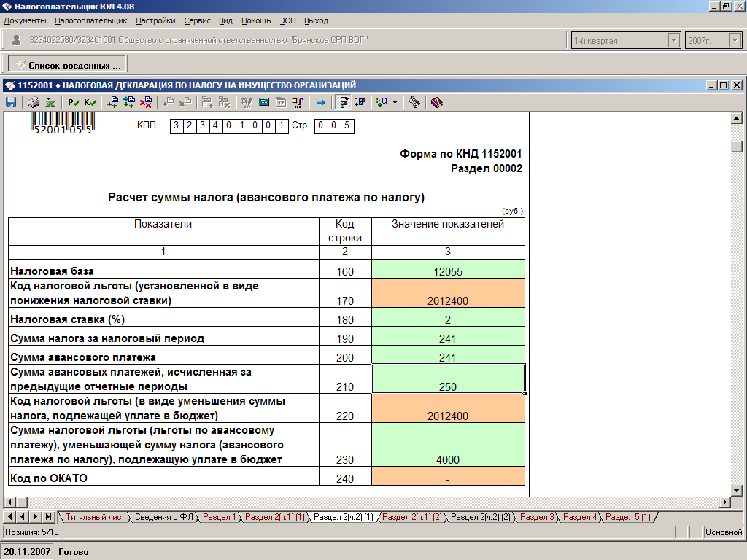Open the ЗОН menu
Image resolution: width=747 pixels, height=560 pixels.
(287, 20)
